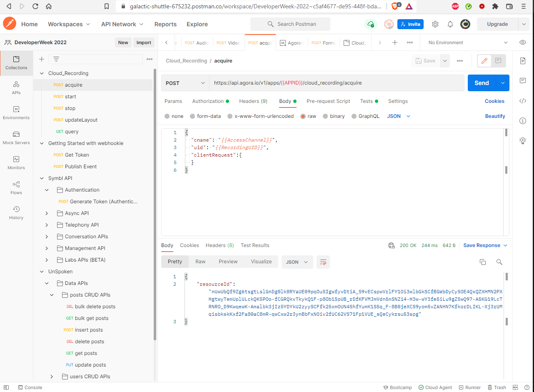Image resolution: width=534 pixels, height=392 pixels.
Task: Click the Upgrade button
Action: pyautogui.click(x=497, y=24)
